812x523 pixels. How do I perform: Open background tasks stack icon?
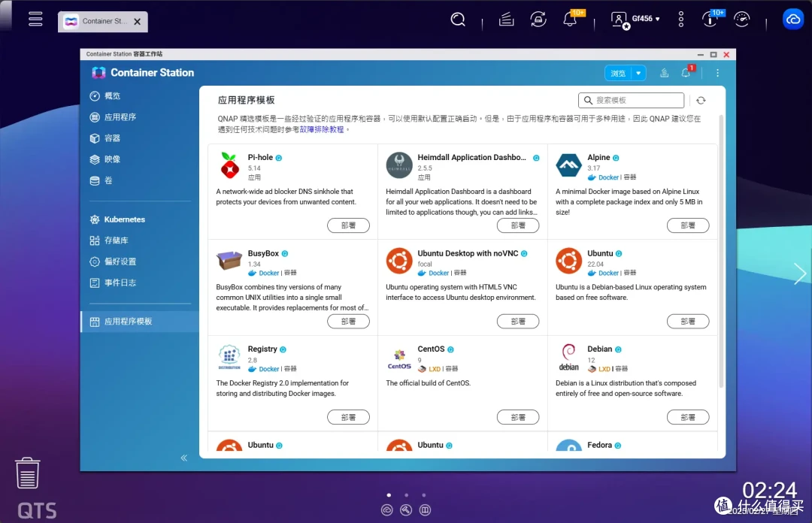506,20
